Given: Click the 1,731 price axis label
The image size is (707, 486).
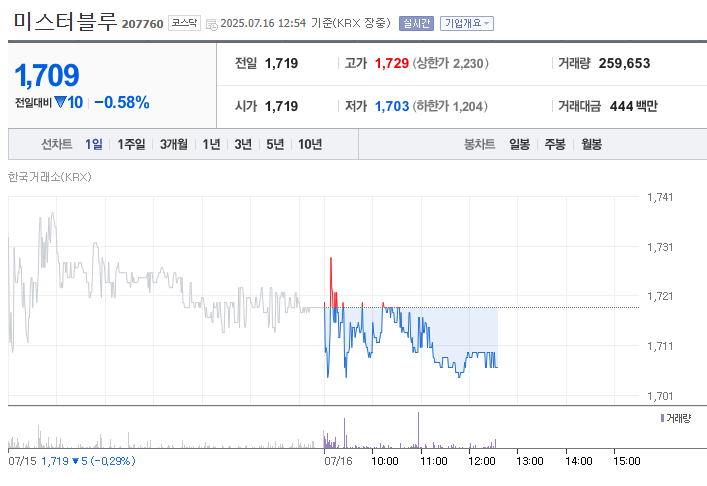Looking at the screenshot, I should (660, 247).
